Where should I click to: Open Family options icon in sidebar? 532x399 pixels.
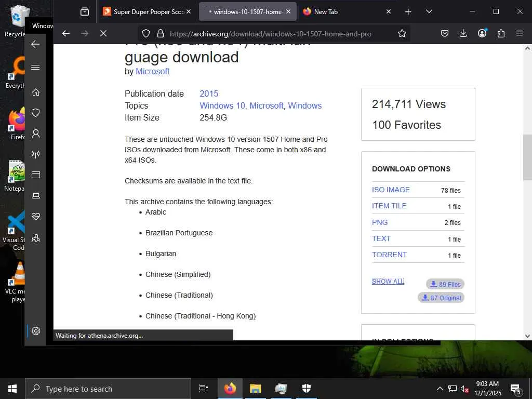[x=36, y=238]
